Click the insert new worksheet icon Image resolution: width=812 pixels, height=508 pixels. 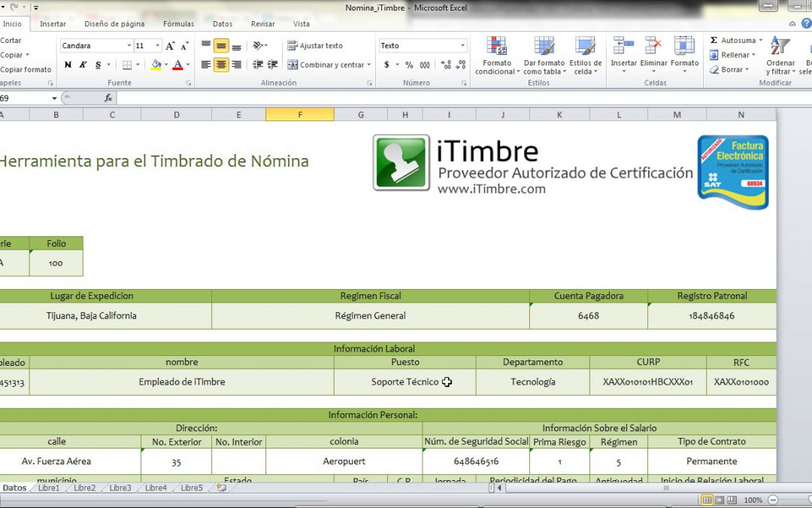pyautogui.click(x=221, y=488)
